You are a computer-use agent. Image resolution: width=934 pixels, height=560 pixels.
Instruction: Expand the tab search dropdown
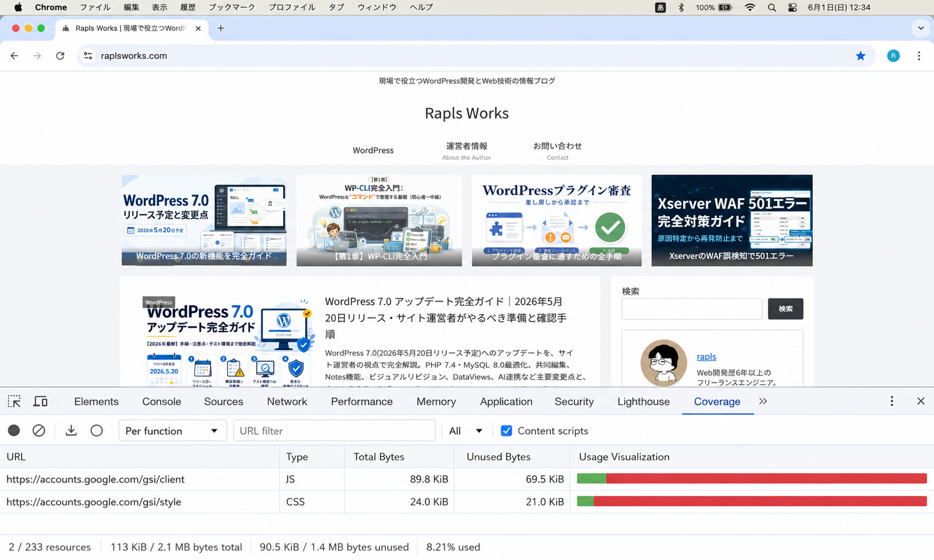[921, 28]
